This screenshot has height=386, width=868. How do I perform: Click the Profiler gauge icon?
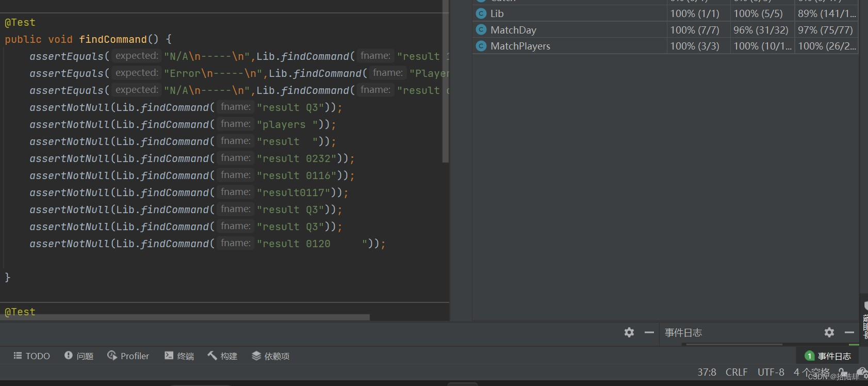[112, 356]
